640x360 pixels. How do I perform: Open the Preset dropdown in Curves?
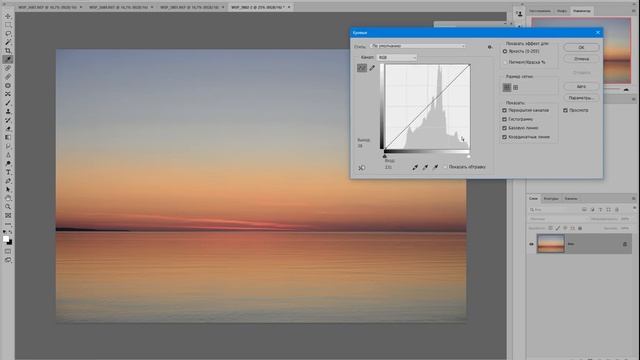[418, 46]
